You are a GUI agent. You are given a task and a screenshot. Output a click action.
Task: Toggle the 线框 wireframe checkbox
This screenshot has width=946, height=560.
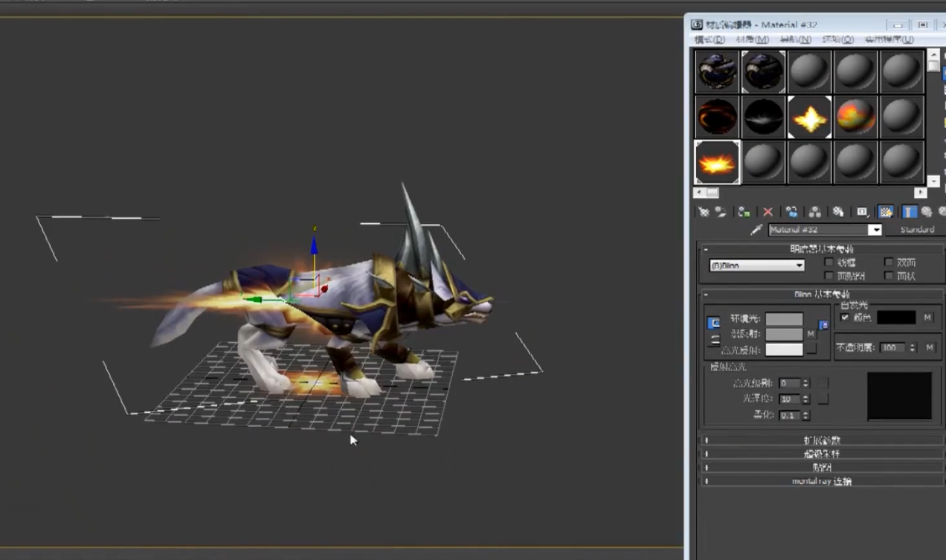pyautogui.click(x=829, y=263)
